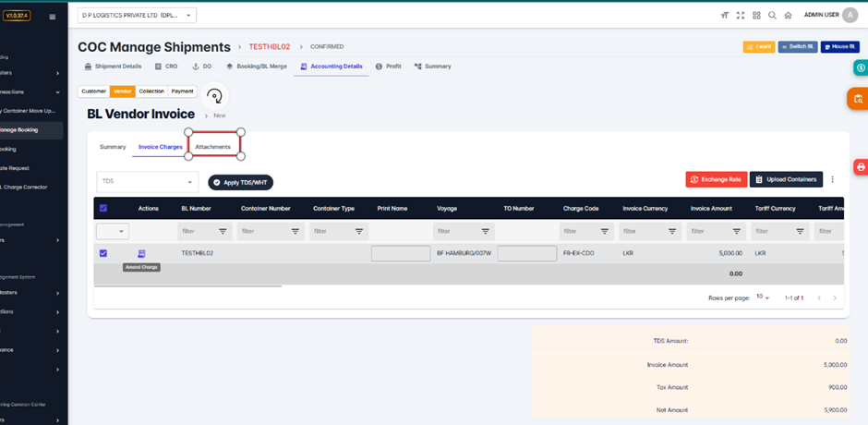The image size is (868, 425).
Task: Click the hamburger menu icon beside the version badge
Action: pos(52,17)
